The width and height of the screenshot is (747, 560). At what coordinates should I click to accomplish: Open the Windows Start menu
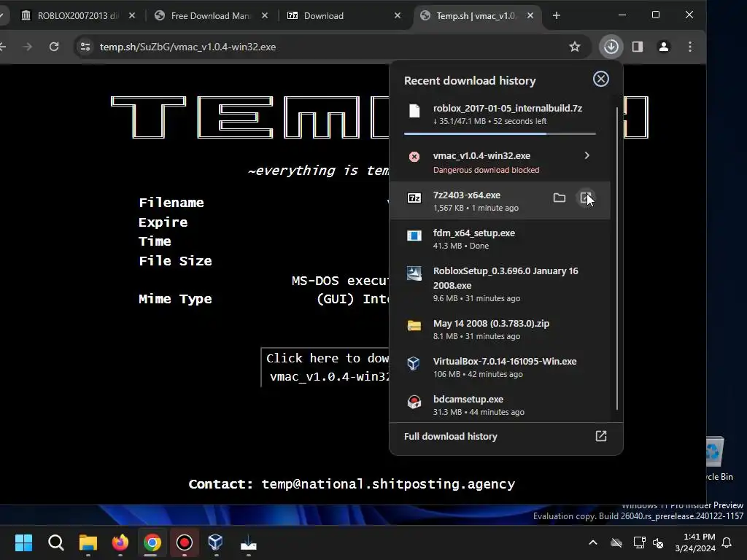tap(24, 542)
